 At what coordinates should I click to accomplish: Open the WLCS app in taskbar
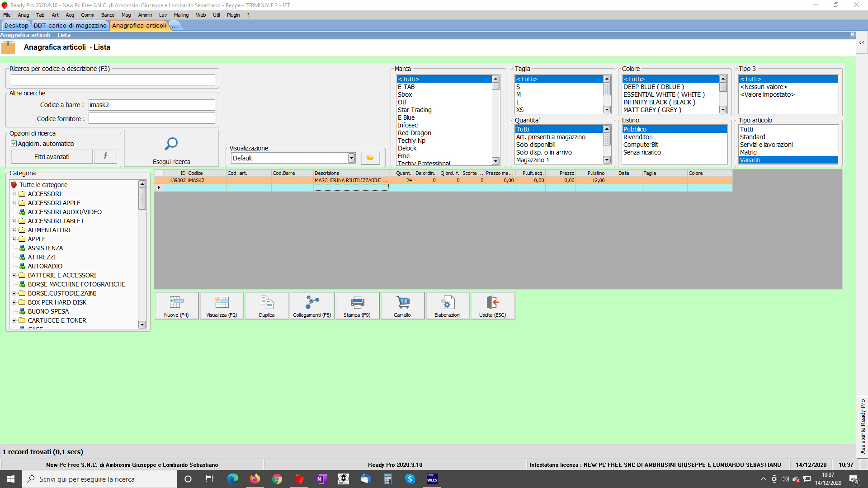coord(432,479)
